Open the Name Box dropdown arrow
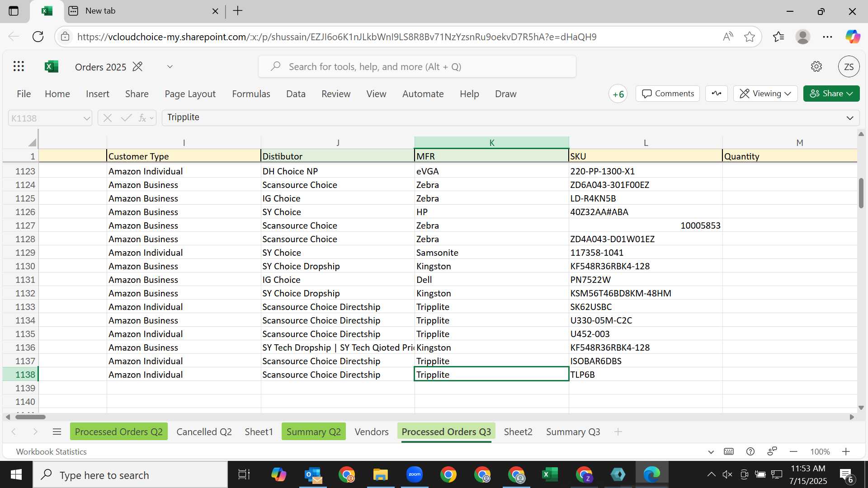This screenshot has height=488, width=868. click(86, 118)
